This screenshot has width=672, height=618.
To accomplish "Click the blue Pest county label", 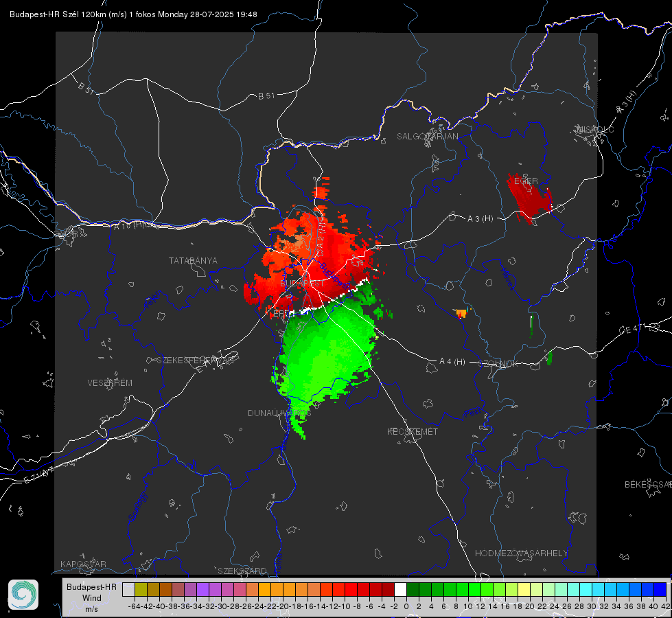I will pos(473,413).
